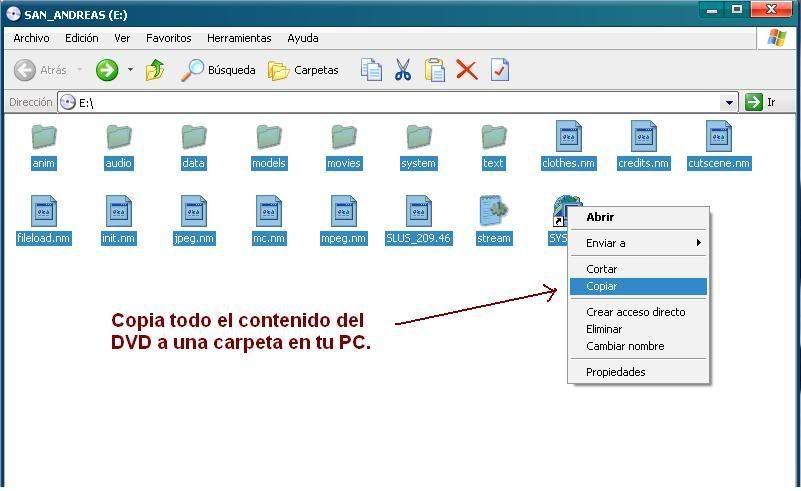Click the green Forward arrow button
This screenshot has width=801, height=491.
[x=107, y=70]
